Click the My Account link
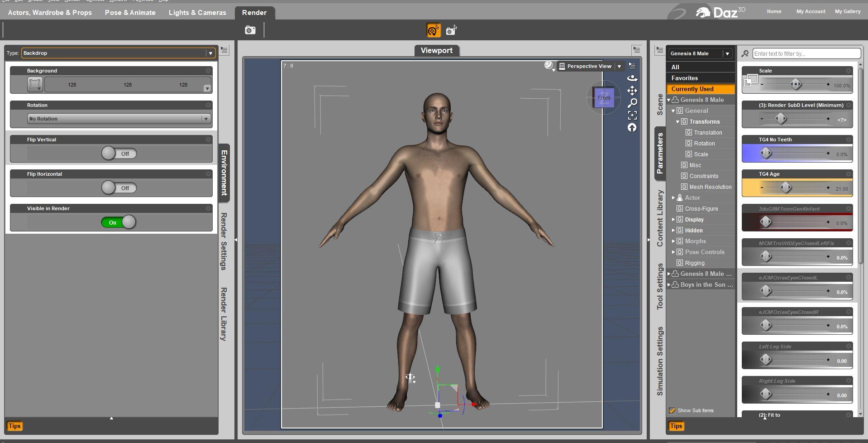868x443 pixels. 811,11
